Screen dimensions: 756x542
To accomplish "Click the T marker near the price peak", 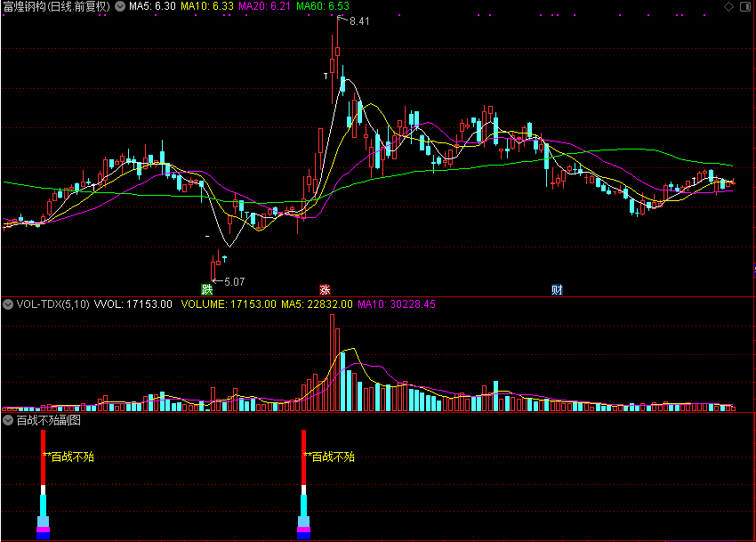I will 326,76.
